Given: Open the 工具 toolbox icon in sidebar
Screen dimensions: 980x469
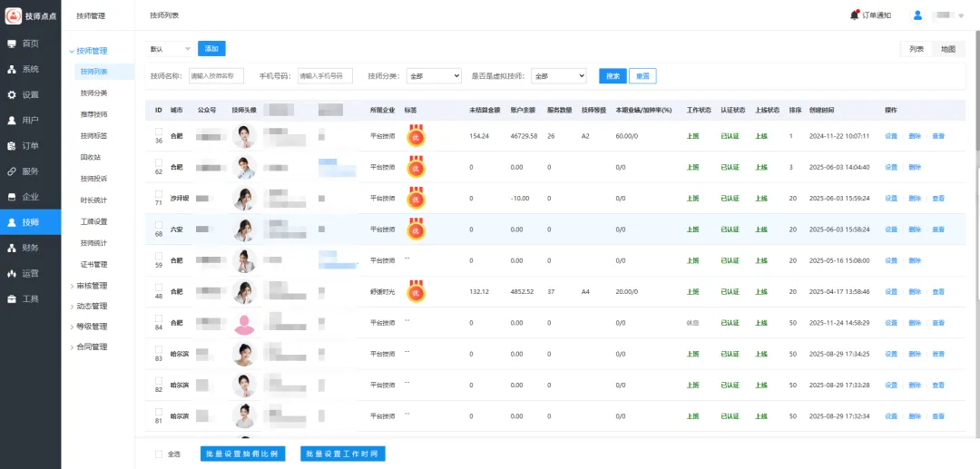Looking at the screenshot, I should coord(12,298).
